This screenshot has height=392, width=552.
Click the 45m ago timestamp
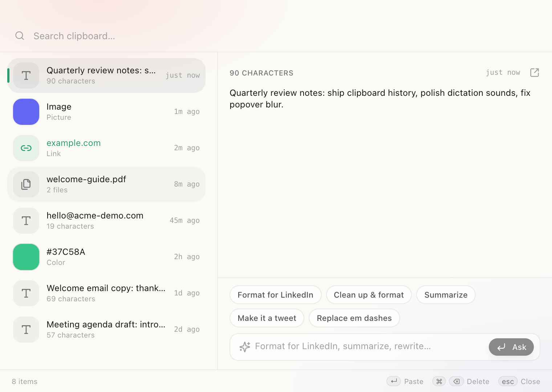tap(184, 220)
